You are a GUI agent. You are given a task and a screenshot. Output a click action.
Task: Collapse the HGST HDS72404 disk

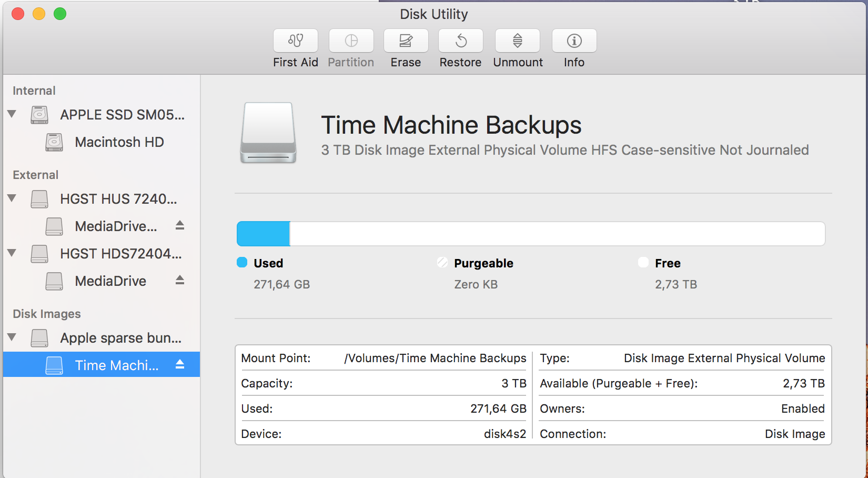pyautogui.click(x=12, y=253)
